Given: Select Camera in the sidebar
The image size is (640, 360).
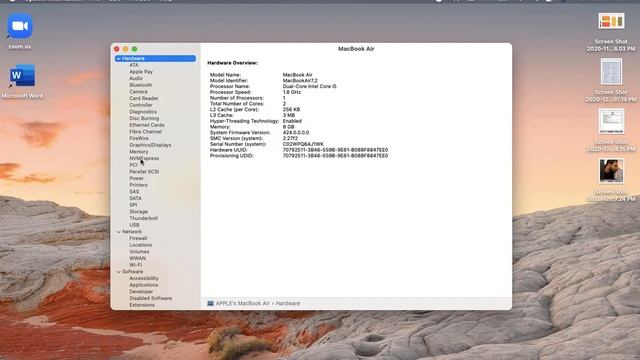Looking at the screenshot, I should pos(138,92).
